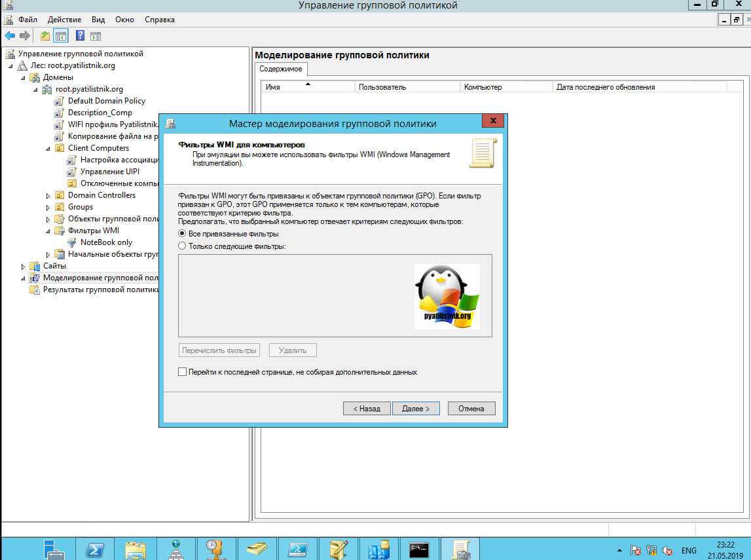Switch to the Содержимое tab

[280, 69]
